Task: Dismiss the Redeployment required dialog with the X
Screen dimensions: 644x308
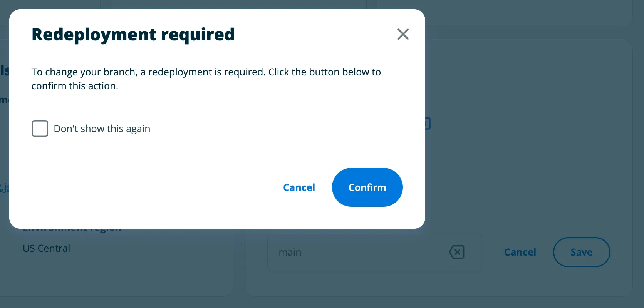Action: pyautogui.click(x=403, y=34)
